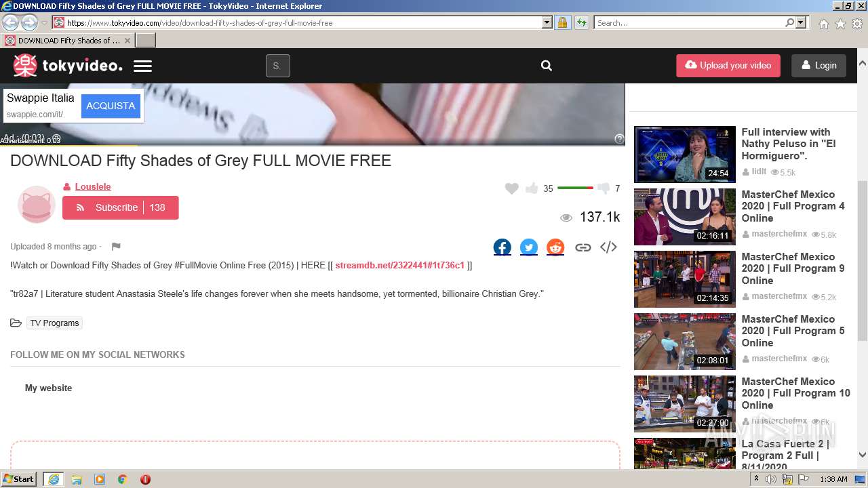Open the streamdb.net link in description
This screenshot has height=488, width=868.
tap(399, 265)
